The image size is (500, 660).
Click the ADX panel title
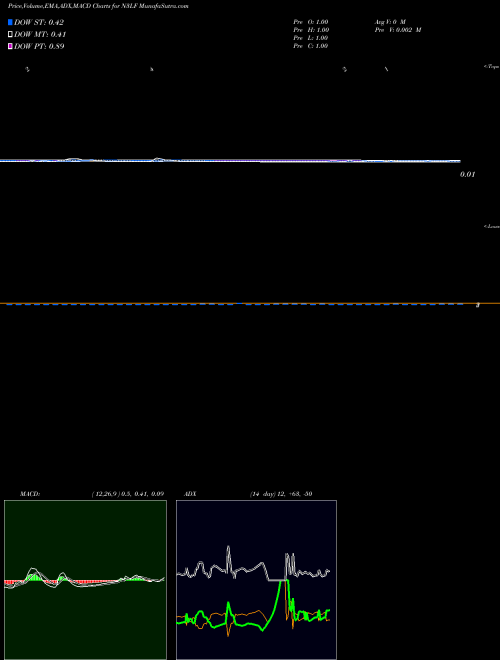click(x=190, y=494)
